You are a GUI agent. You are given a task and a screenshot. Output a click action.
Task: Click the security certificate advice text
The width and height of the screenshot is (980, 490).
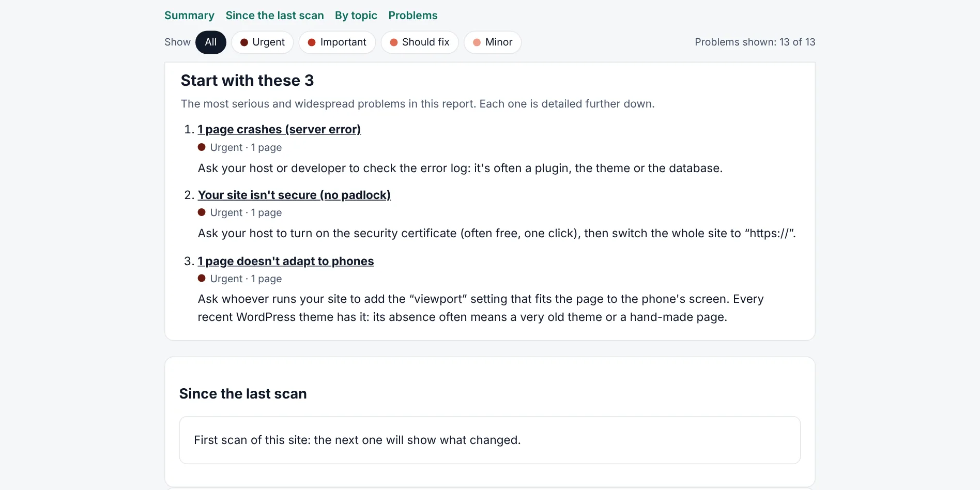[497, 233]
